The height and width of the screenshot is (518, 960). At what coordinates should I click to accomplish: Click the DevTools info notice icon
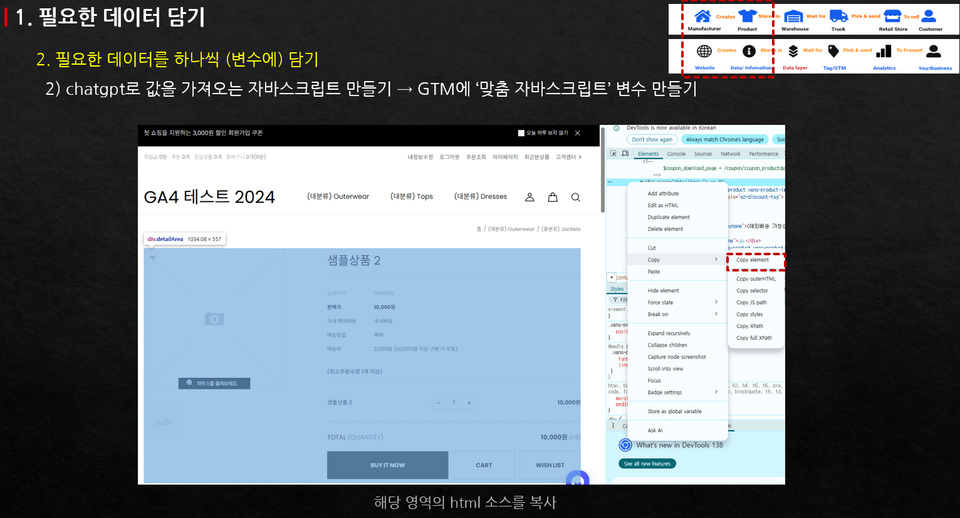point(617,129)
